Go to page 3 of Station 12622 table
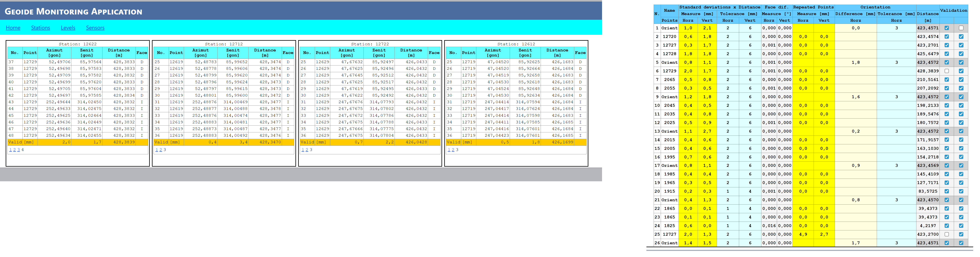980x257 pixels. [x=18, y=150]
